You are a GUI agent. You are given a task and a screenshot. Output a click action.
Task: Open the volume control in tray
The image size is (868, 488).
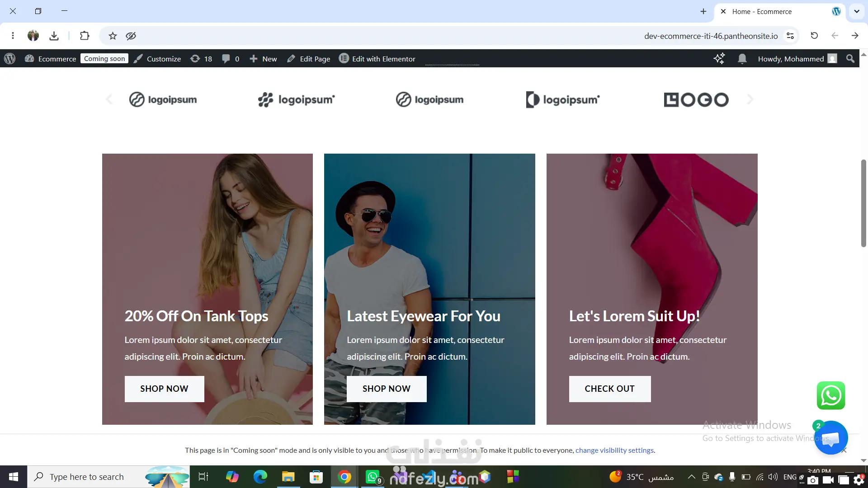click(x=773, y=477)
